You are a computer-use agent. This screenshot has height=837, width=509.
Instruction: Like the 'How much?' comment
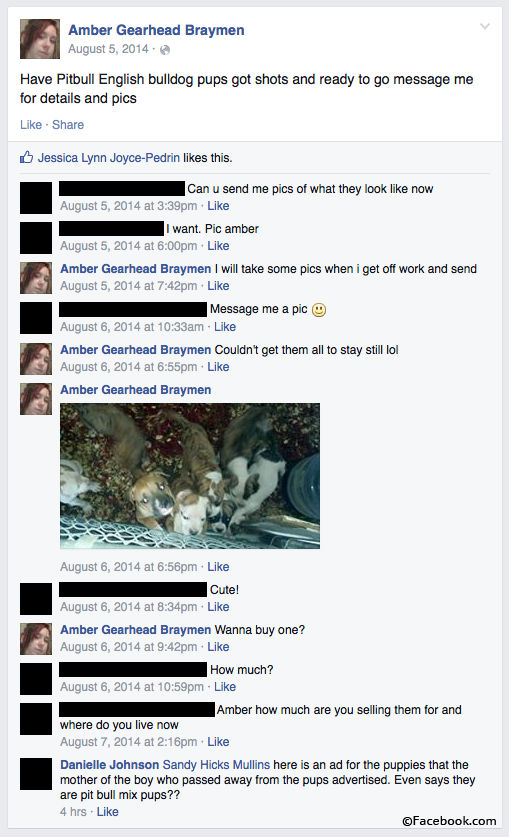(x=225, y=686)
